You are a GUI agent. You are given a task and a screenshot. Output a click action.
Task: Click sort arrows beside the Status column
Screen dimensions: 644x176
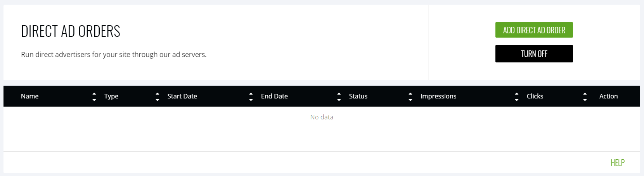pos(410,97)
